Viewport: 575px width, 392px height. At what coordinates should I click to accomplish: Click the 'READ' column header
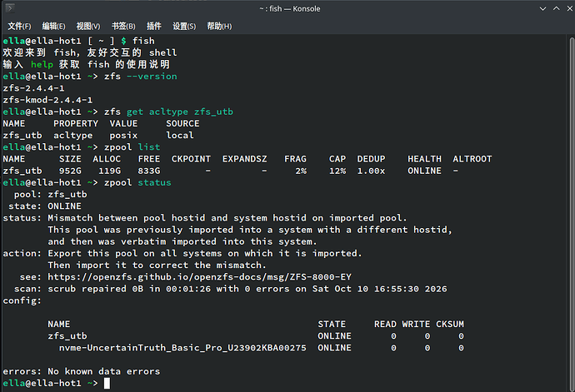tap(385, 325)
